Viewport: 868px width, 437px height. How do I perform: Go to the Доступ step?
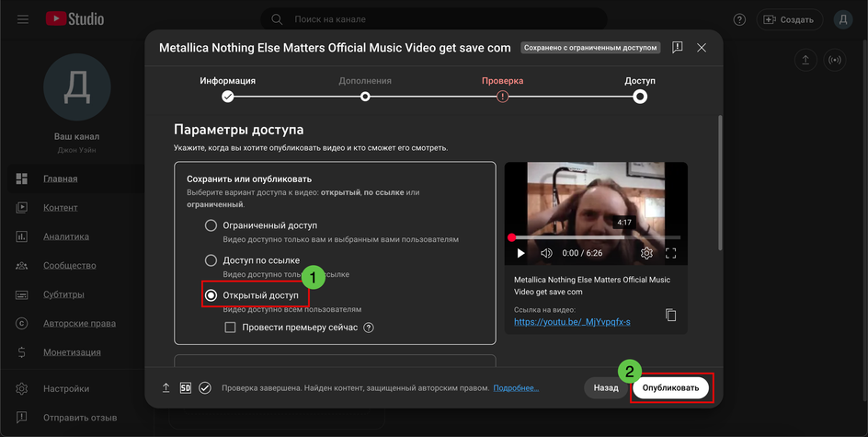[640, 88]
